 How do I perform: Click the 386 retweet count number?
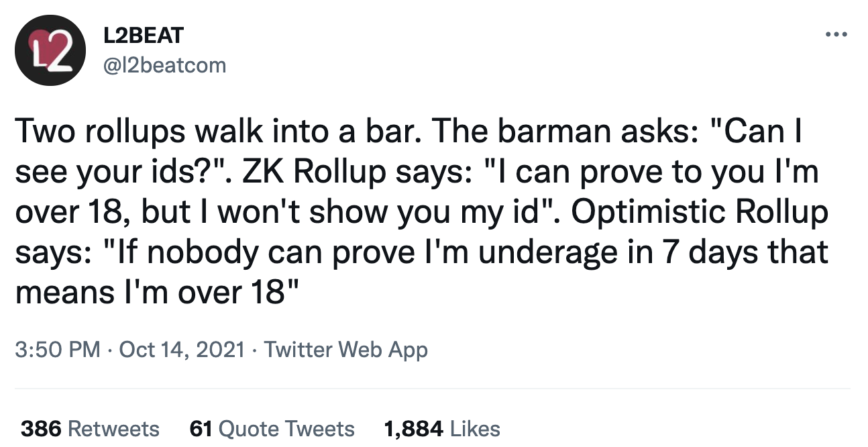point(42,429)
